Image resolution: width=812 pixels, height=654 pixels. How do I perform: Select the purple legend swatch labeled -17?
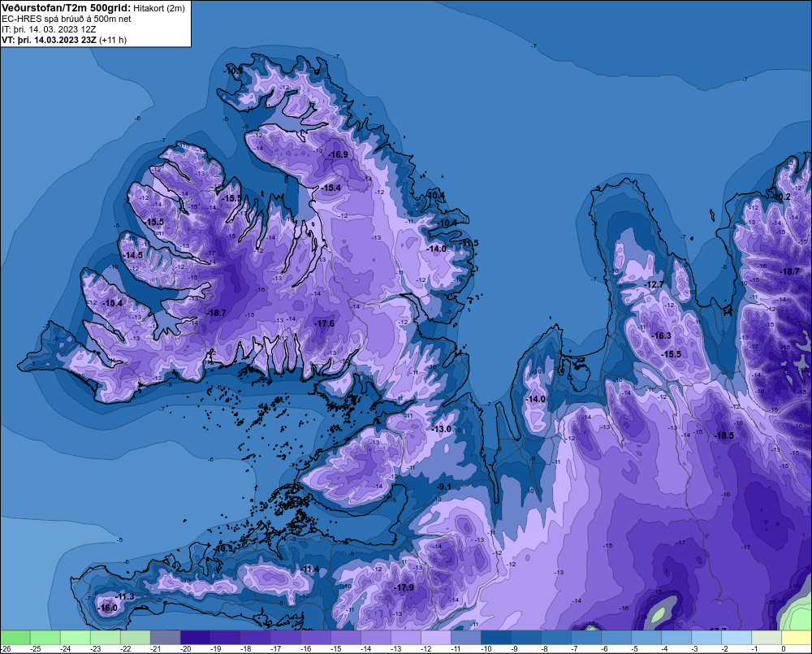[285, 637]
